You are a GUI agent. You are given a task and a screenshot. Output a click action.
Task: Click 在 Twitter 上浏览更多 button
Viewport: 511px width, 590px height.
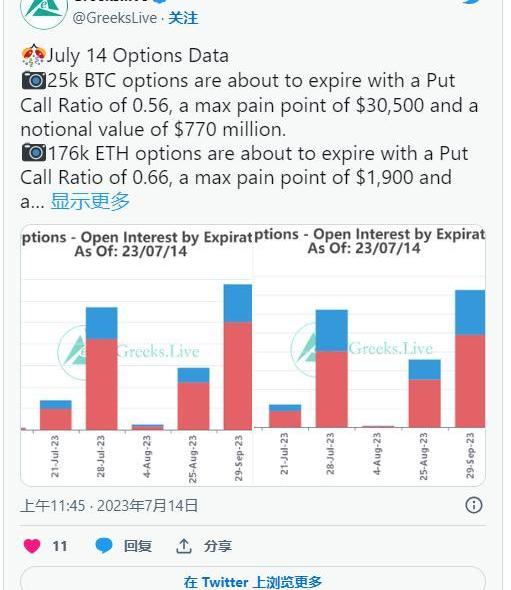[x=253, y=579]
